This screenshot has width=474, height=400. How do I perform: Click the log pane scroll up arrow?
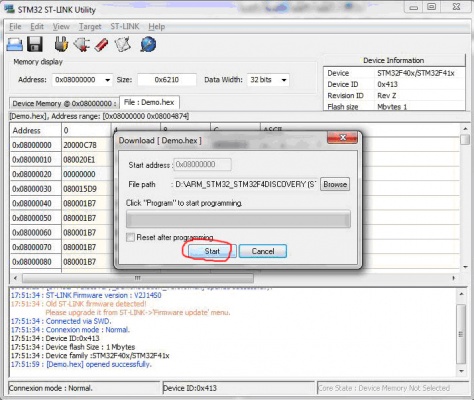click(x=461, y=294)
